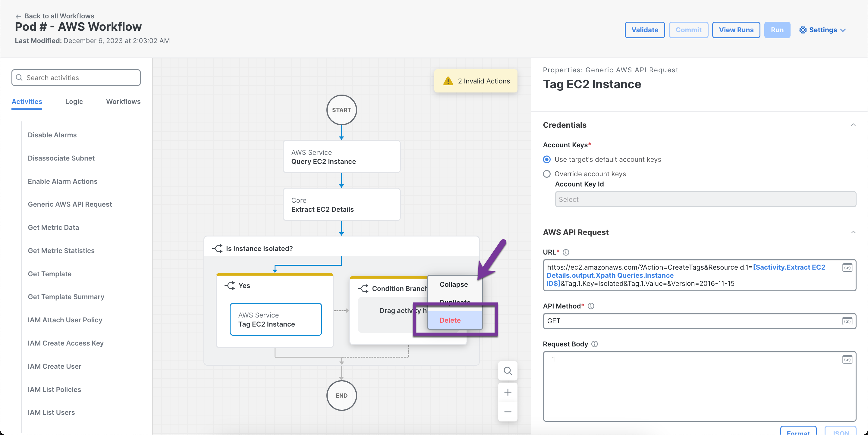Click the Search activities input field

pyautogui.click(x=76, y=78)
